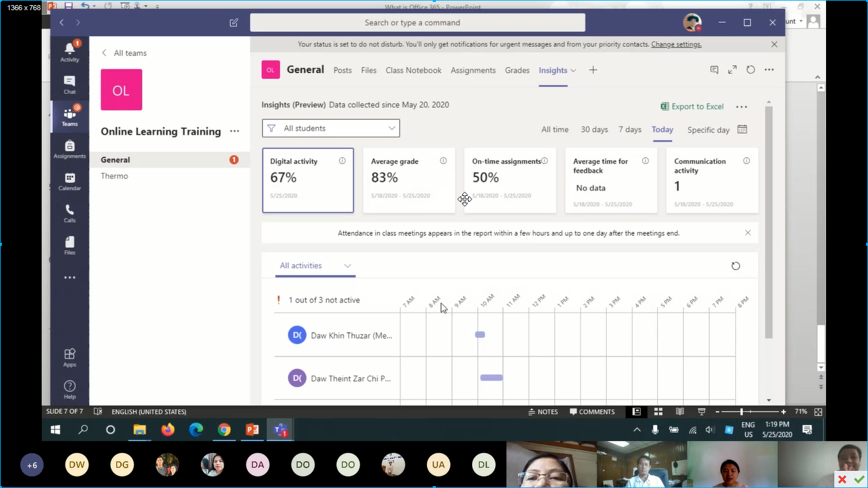Screen dimensions: 868x488
Task: Show info for Communication activity card
Action: coord(747,161)
